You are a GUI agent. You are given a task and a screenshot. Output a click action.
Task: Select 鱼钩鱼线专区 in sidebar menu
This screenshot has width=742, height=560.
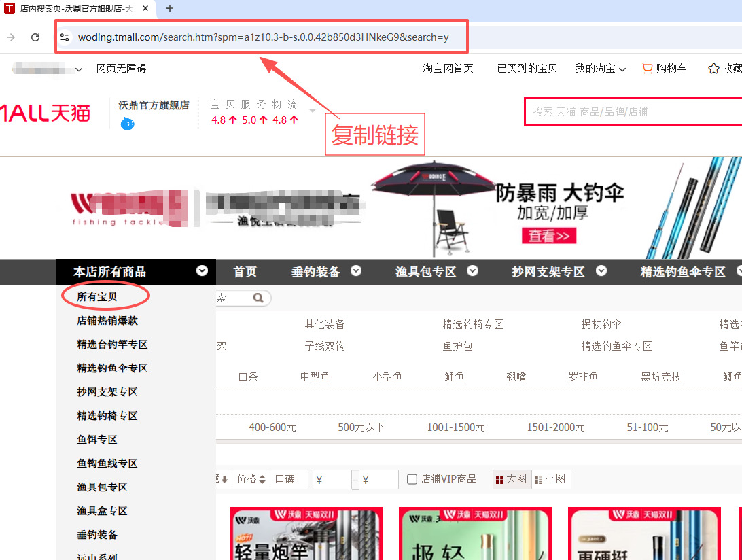(107, 463)
